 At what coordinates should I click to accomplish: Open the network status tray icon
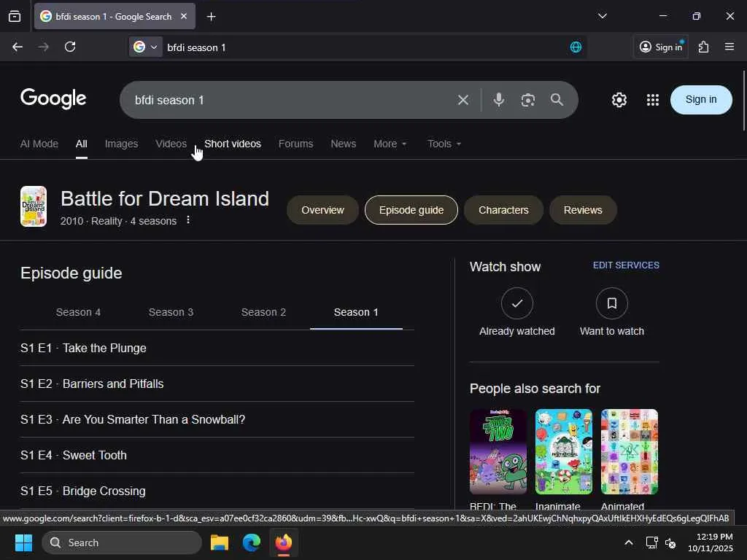point(651,542)
